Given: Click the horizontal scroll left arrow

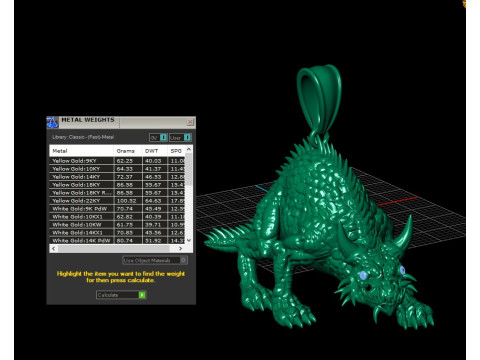Looking at the screenshot, I should [54, 248].
